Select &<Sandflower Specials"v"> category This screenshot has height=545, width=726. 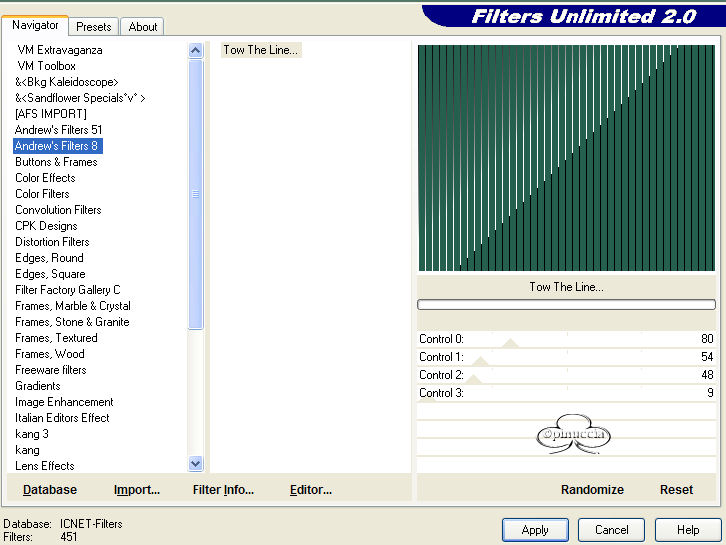80,98
